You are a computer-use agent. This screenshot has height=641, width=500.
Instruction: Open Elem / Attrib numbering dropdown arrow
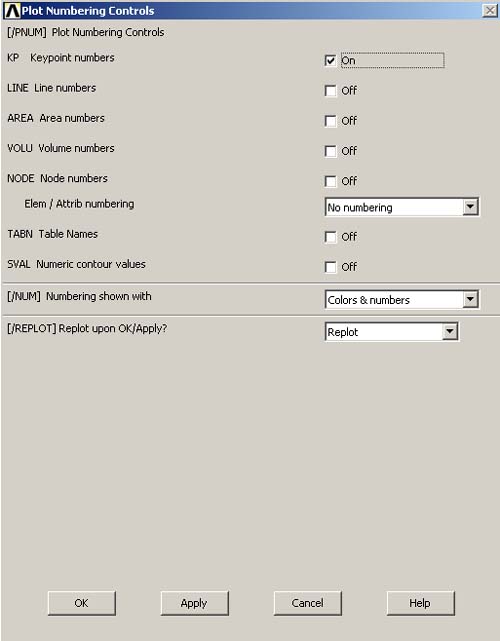click(x=470, y=207)
